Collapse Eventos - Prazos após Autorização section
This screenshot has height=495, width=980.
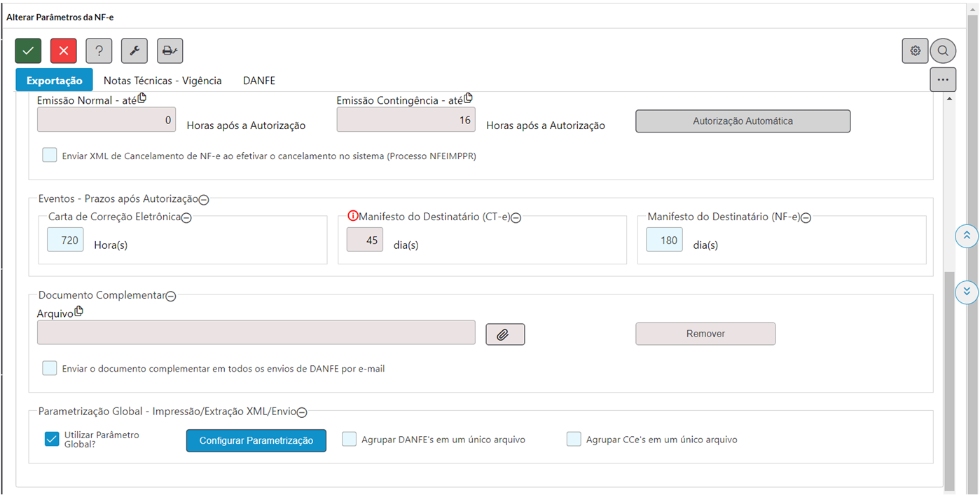point(204,200)
